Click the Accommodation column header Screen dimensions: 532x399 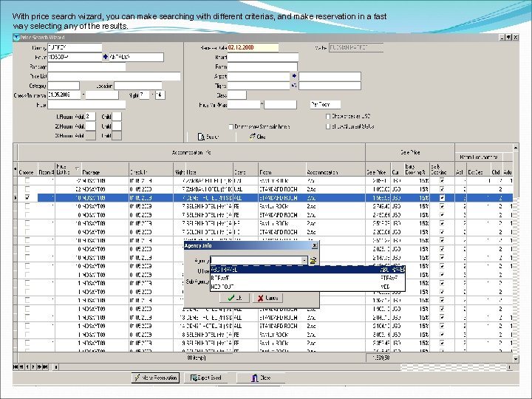pos(335,169)
